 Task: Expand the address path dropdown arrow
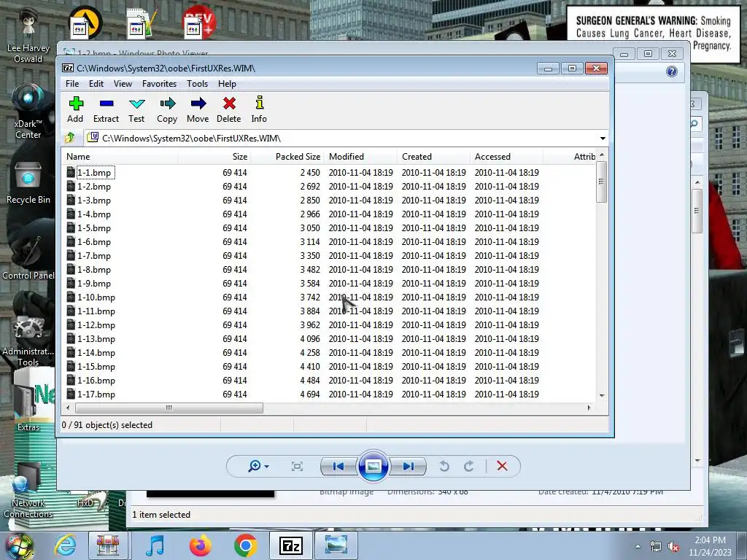[603, 138]
